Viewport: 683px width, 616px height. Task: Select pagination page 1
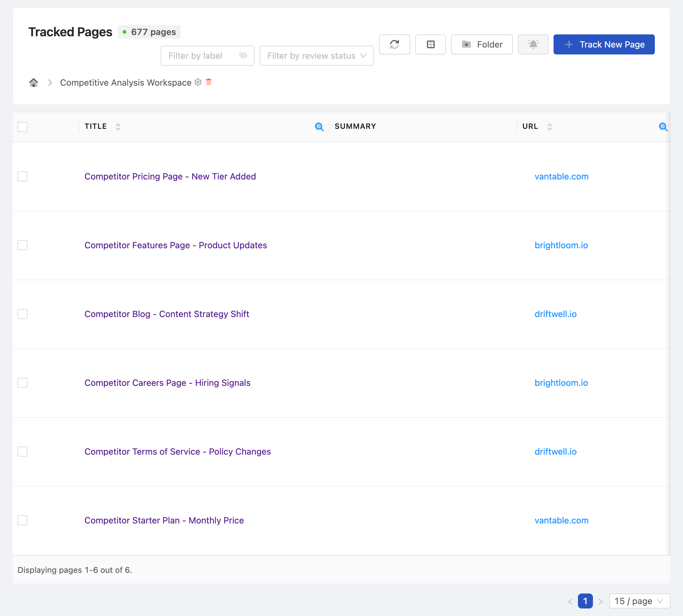585,601
